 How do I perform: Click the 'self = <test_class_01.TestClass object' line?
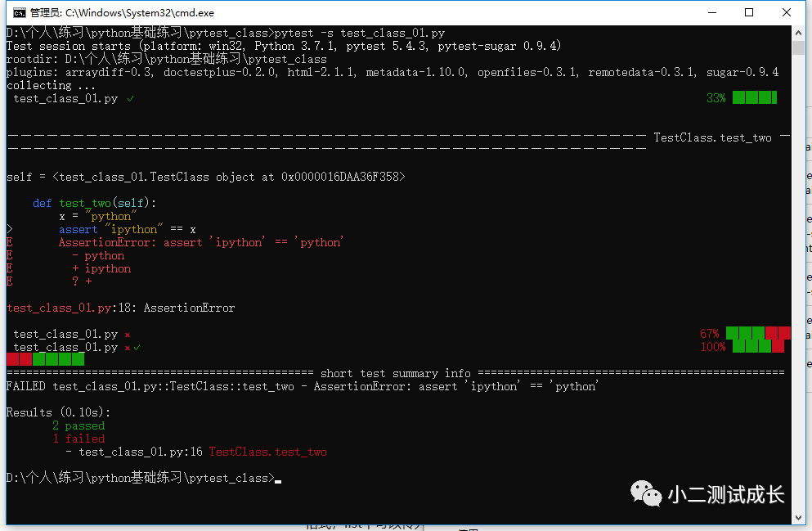point(205,177)
